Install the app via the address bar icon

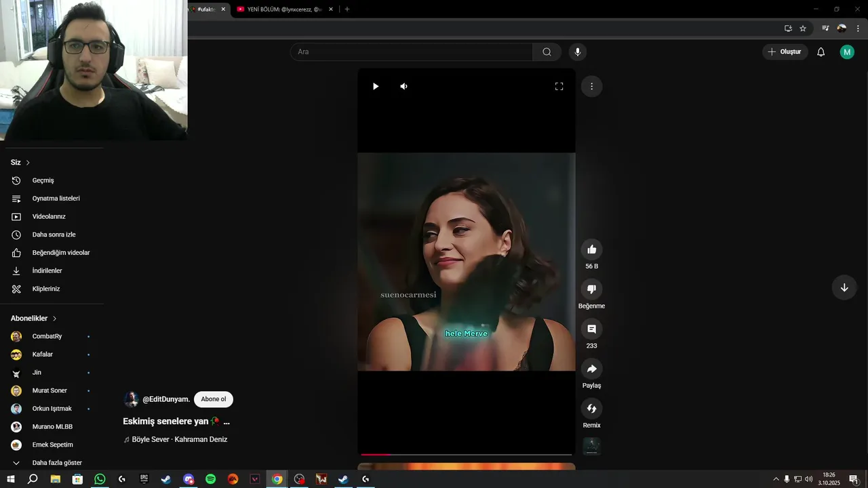[x=788, y=28]
